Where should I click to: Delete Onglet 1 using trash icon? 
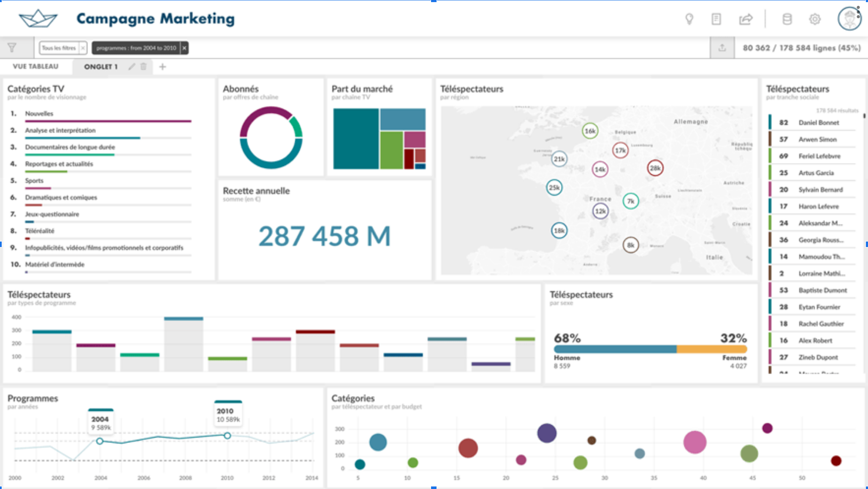pos(144,66)
